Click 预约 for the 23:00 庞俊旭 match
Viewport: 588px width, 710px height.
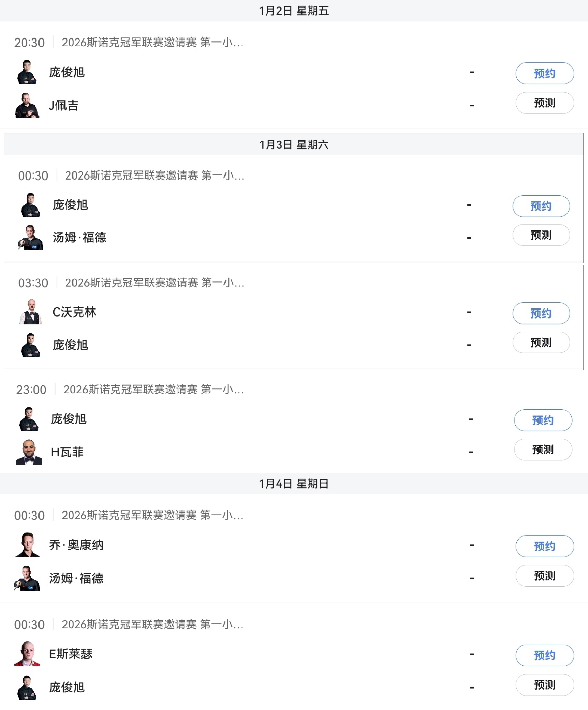(x=543, y=420)
